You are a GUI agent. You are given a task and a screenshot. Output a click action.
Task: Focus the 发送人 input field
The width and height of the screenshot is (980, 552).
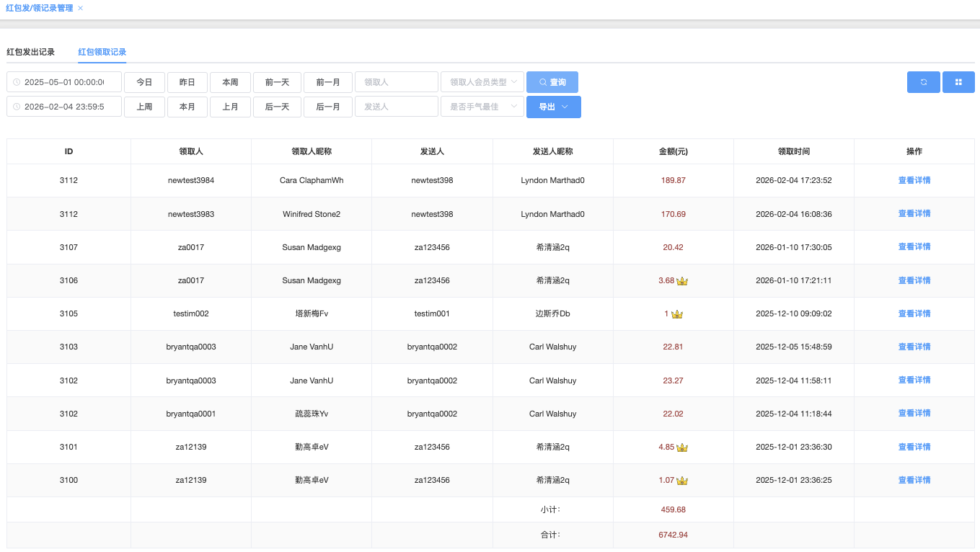pos(396,107)
